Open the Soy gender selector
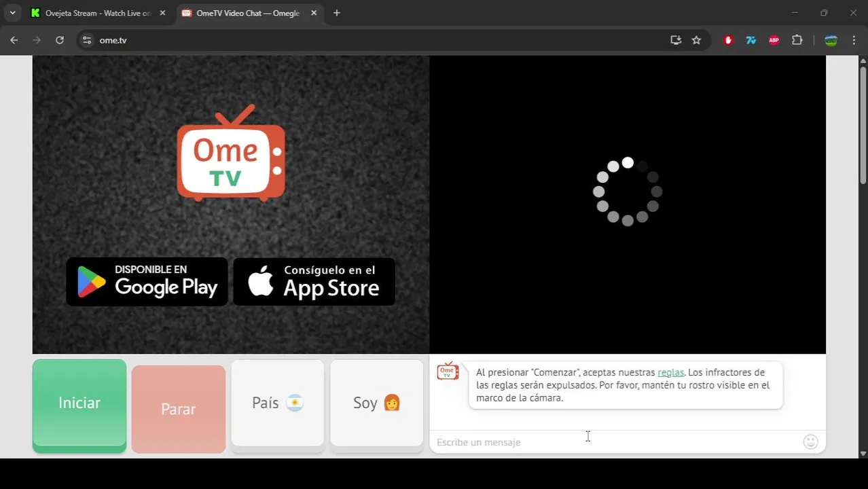The width and height of the screenshot is (868, 489). coord(377,405)
